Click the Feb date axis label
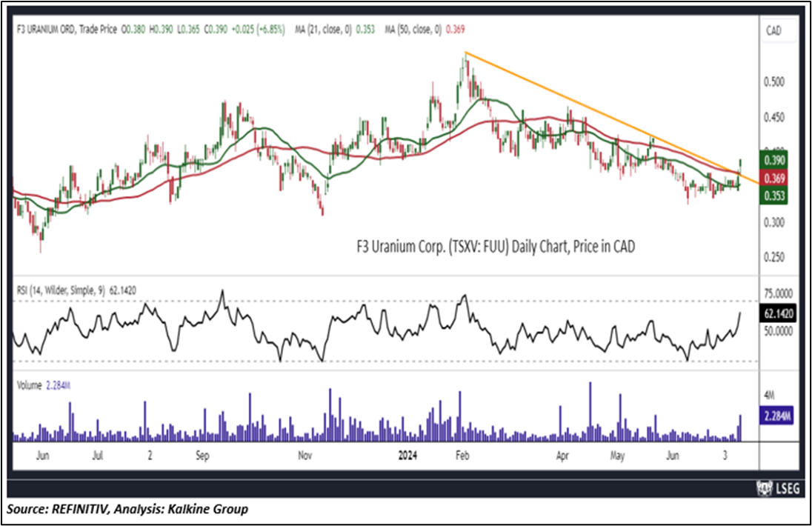The image size is (812, 526). pos(462,456)
